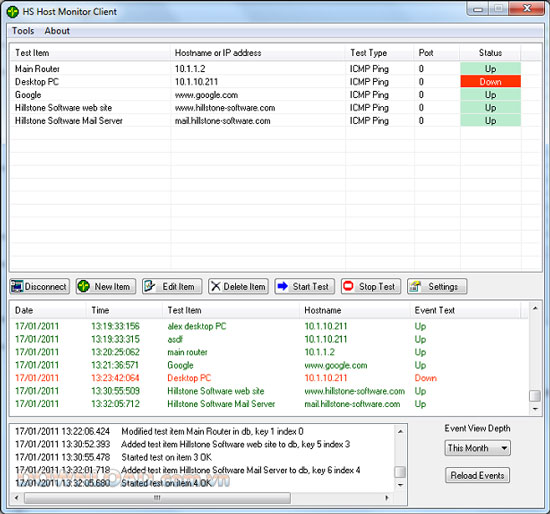Image resolution: width=550 pixels, height=514 pixels.
Task: Click the Delete Item X icon
Action: click(x=216, y=286)
